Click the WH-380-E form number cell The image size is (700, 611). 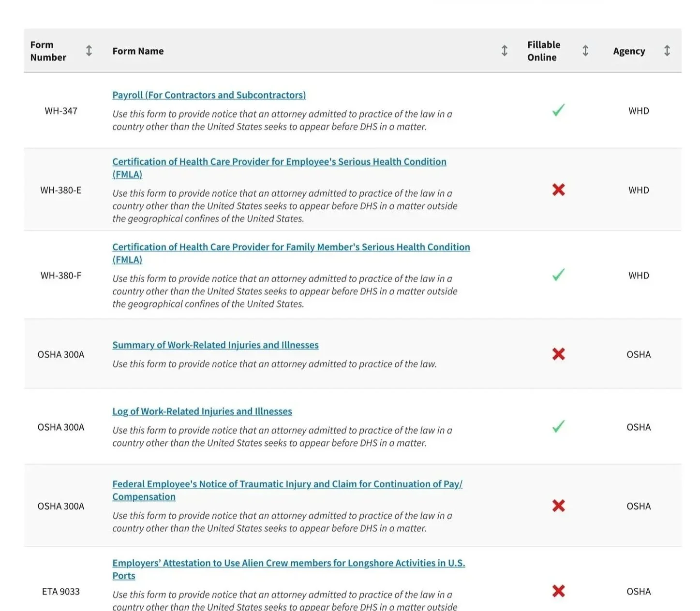(61, 190)
